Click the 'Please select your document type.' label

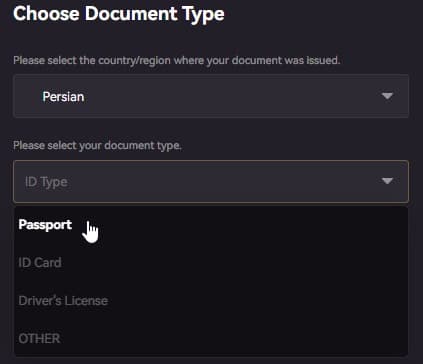pyautogui.click(x=97, y=146)
